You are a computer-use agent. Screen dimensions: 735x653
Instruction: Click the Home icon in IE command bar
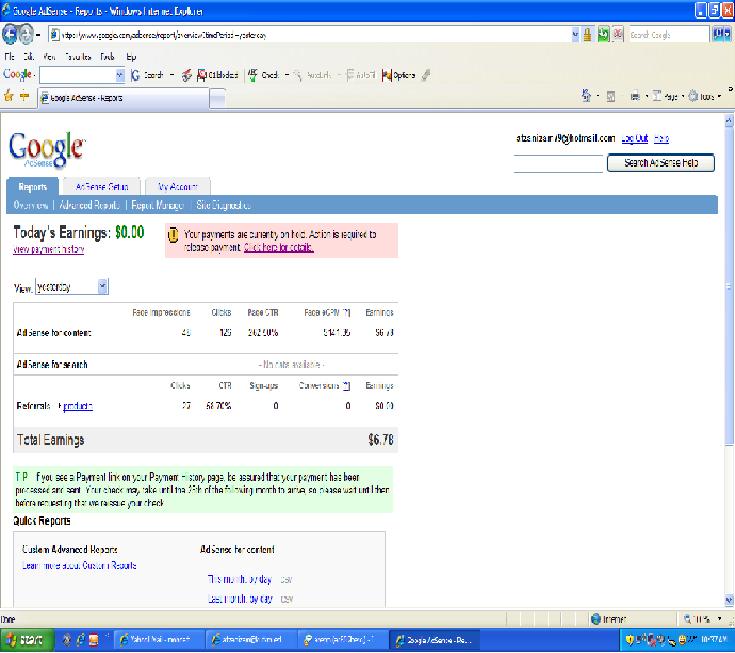(586, 96)
